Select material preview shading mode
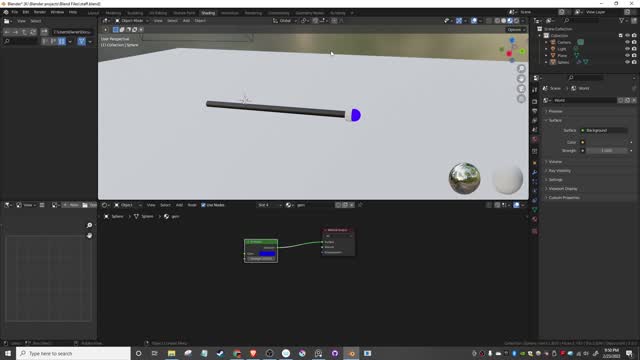 (510, 20)
